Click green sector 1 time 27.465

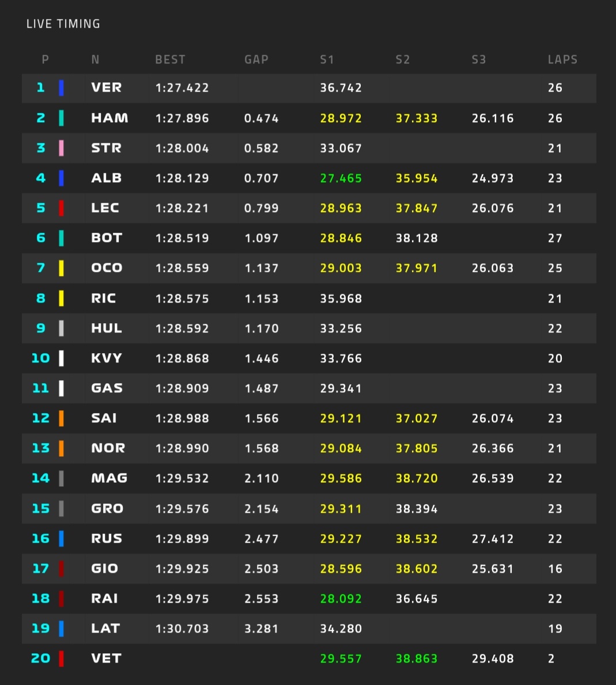pos(341,178)
